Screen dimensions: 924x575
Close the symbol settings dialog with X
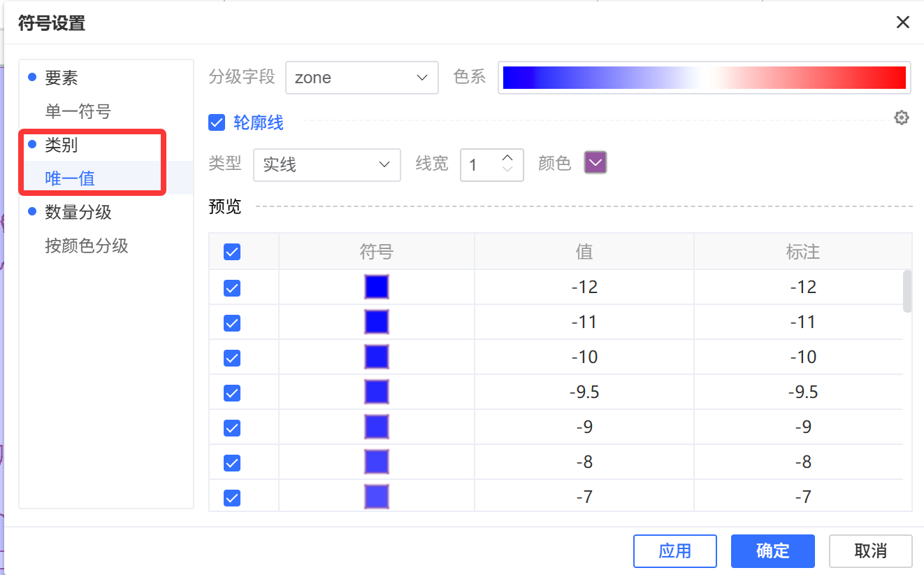point(902,22)
